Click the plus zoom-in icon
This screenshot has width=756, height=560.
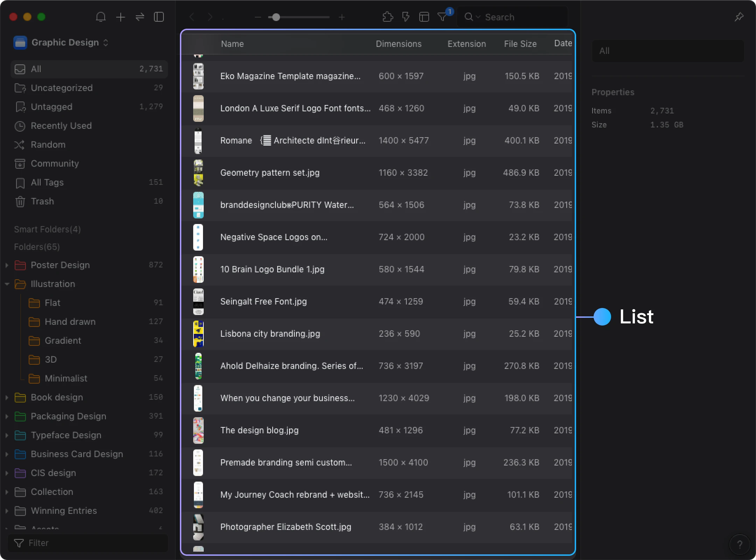pos(342,17)
